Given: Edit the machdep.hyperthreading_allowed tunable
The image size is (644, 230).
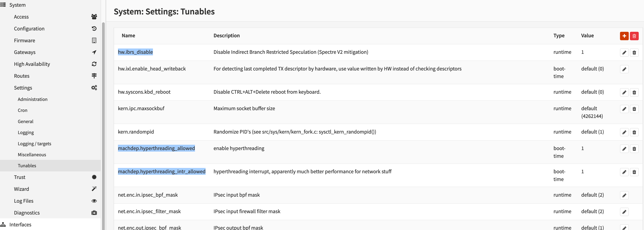Looking at the screenshot, I should (x=624, y=149).
